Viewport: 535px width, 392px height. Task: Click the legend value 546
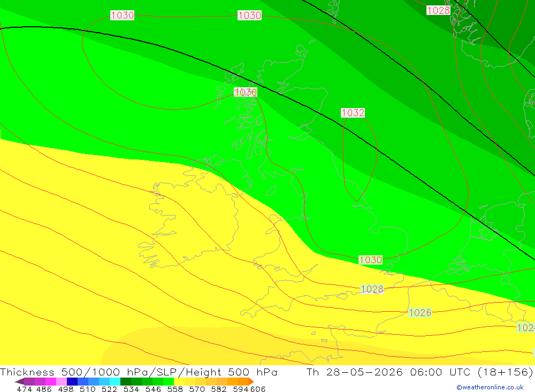[153, 389]
